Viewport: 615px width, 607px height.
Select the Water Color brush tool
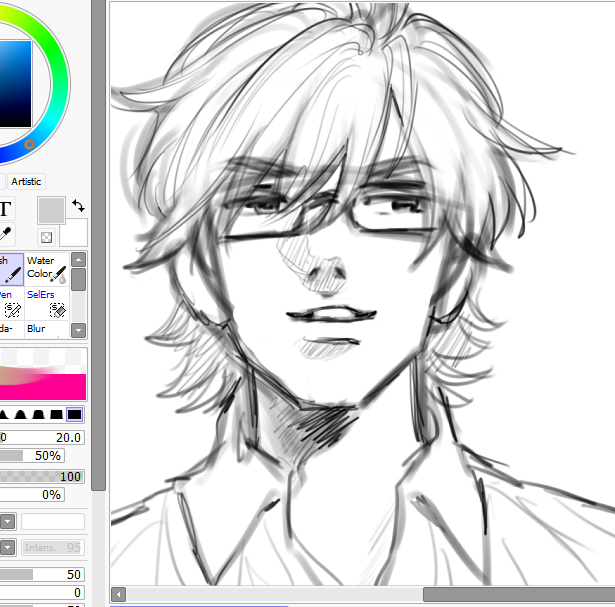click(47, 269)
